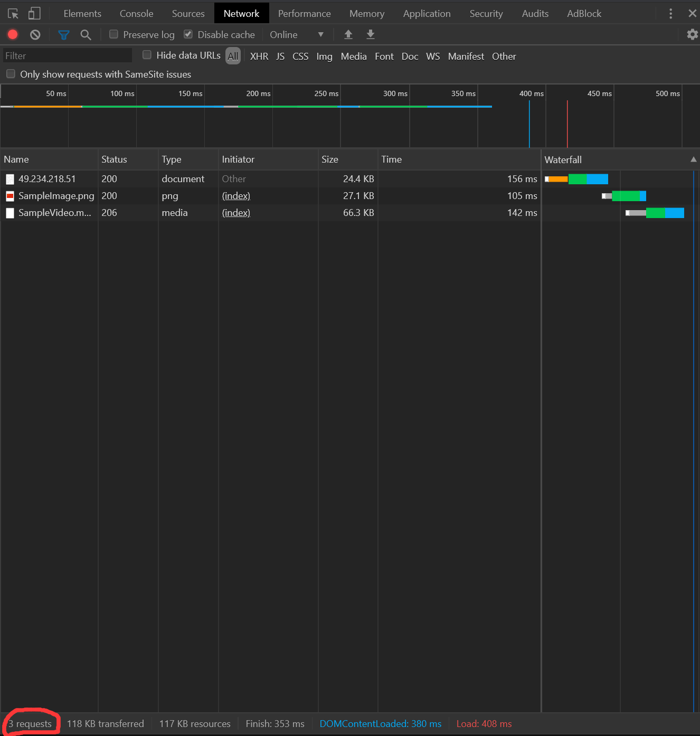Filter requests by XHR

[259, 56]
